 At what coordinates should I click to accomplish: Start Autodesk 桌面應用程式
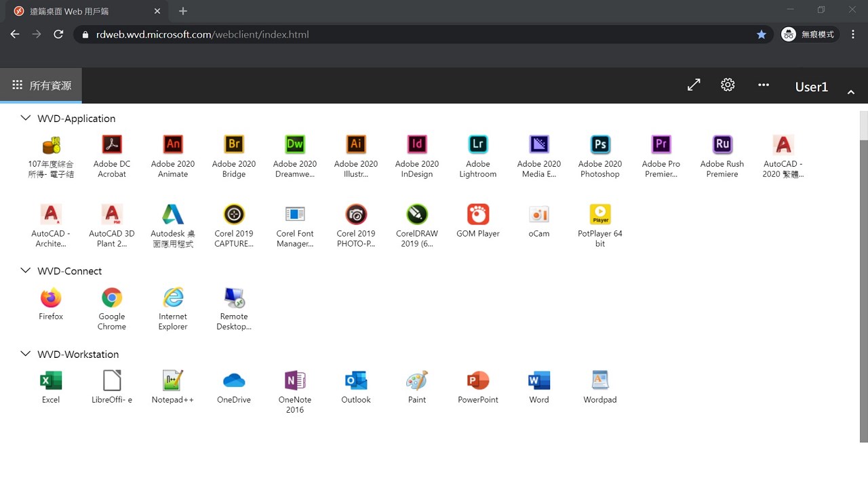pos(173,226)
